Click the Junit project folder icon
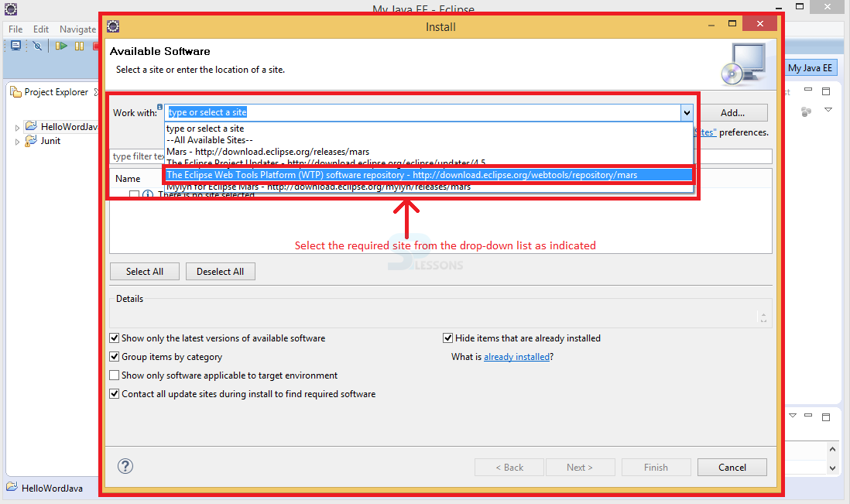850x504 pixels. point(32,141)
